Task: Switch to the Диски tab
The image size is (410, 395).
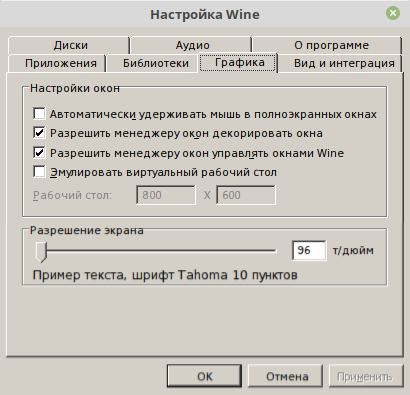Action: click(69, 45)
